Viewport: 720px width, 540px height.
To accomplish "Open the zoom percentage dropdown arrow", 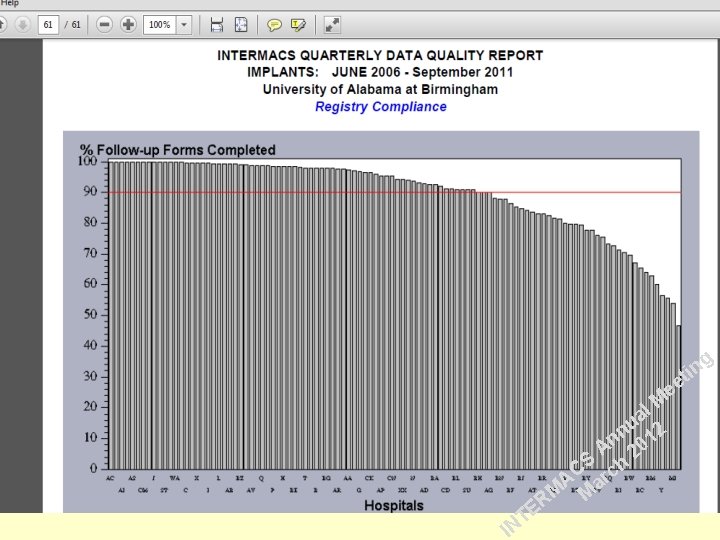I will (184, 25).
